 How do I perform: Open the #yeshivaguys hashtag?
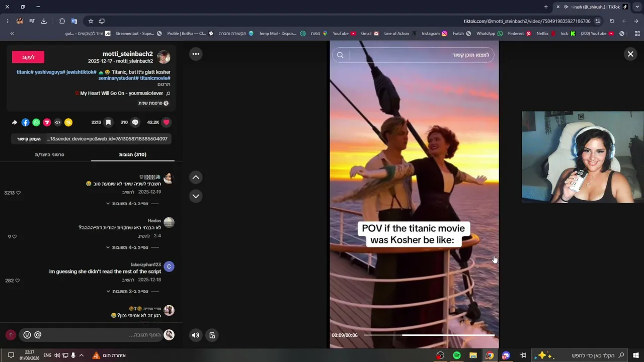49,72
